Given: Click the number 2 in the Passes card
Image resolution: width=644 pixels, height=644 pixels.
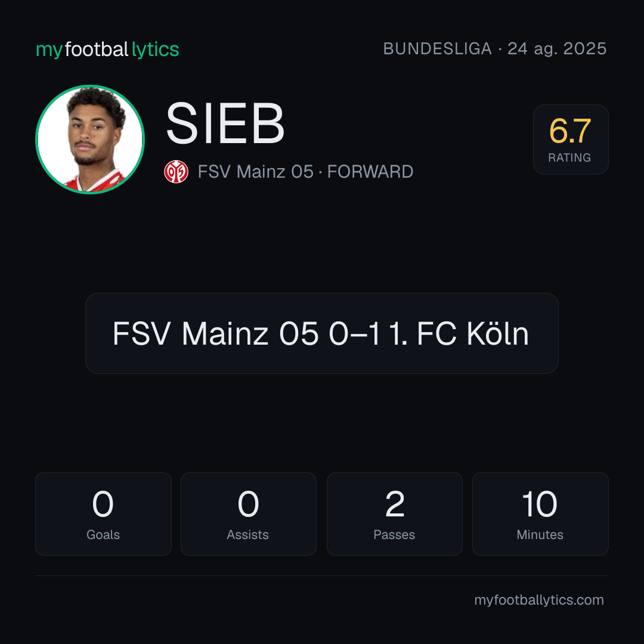Looking at the screenshot, I should pos(395,504).
